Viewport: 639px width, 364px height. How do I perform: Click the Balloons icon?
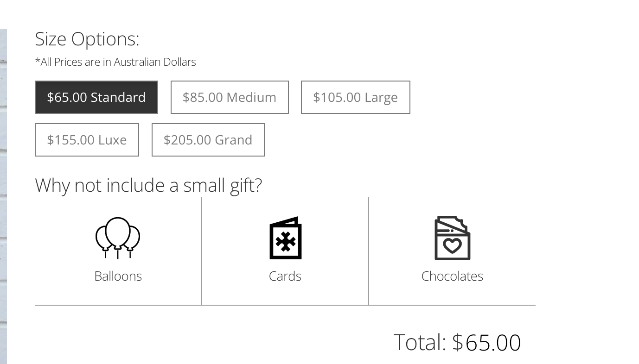point(118,238)
